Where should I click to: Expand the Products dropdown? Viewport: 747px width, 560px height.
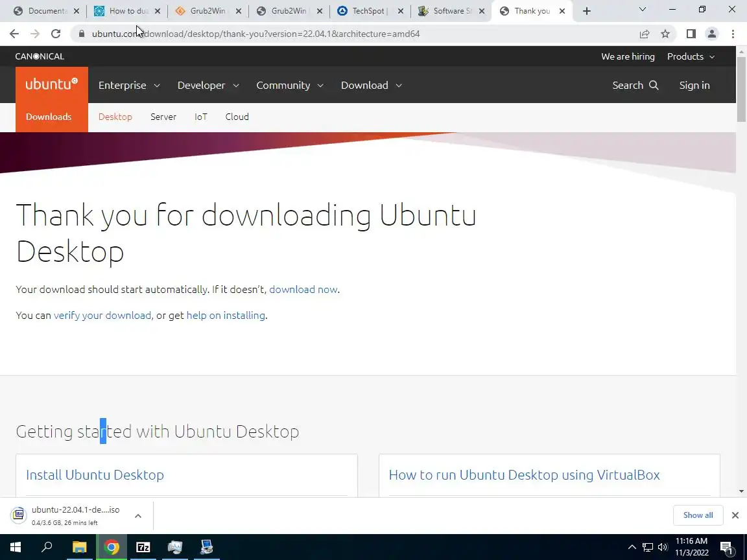(691, 56)
